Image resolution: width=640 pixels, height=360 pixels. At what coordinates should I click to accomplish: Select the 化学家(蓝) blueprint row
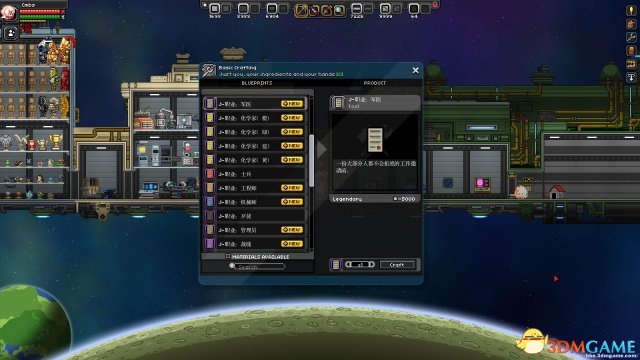tap(255, 146)
